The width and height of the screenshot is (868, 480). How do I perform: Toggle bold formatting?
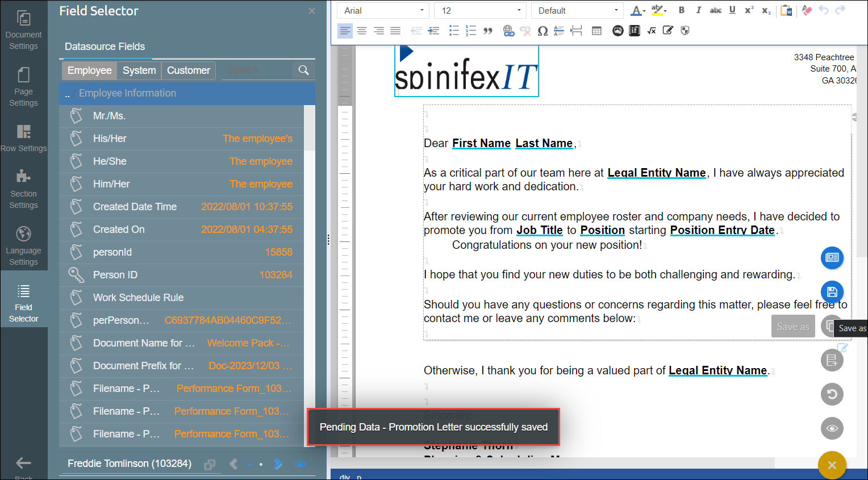682,10
